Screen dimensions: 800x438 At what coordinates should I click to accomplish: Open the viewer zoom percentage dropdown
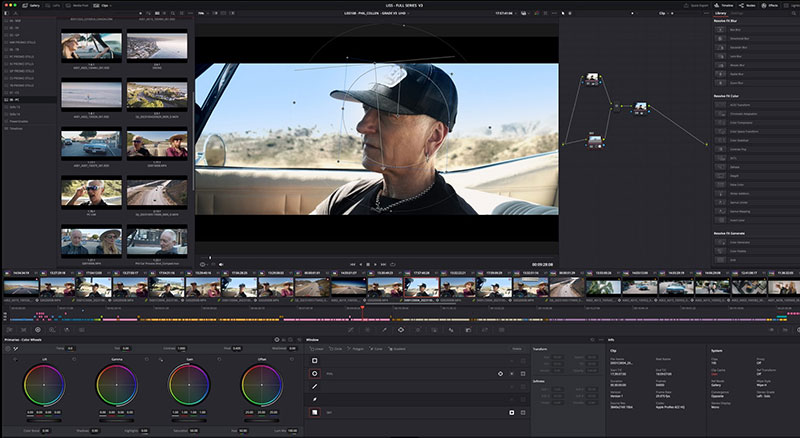click(x=201, y=15)
